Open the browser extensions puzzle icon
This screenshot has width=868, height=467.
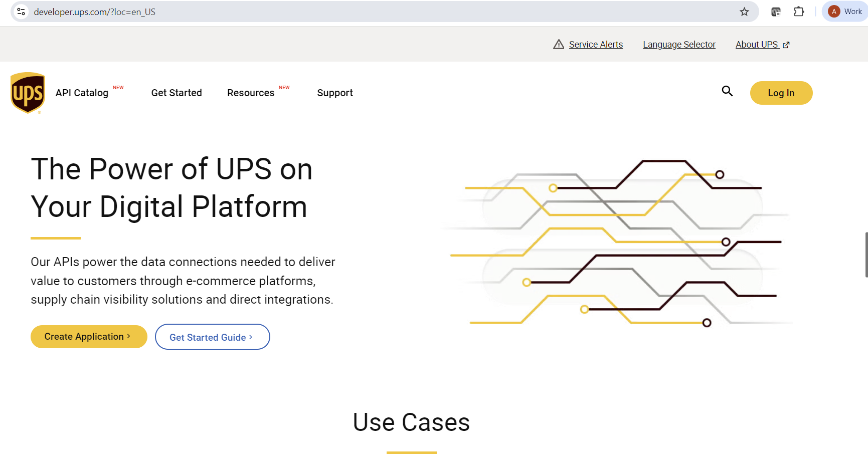click(799, 12)
